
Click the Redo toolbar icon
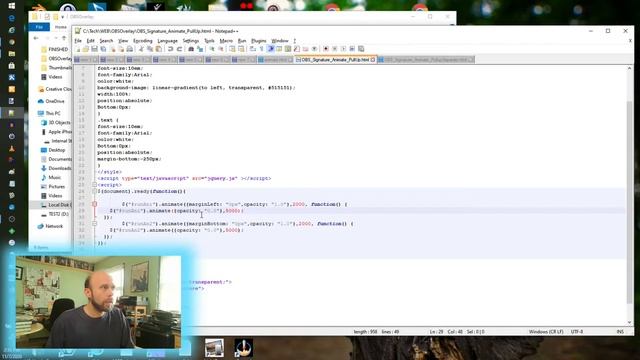179,49
